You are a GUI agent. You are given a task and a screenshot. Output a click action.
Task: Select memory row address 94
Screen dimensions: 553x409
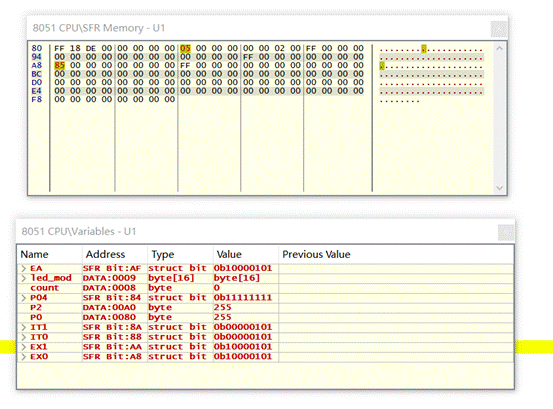click(x=37, y=57)
